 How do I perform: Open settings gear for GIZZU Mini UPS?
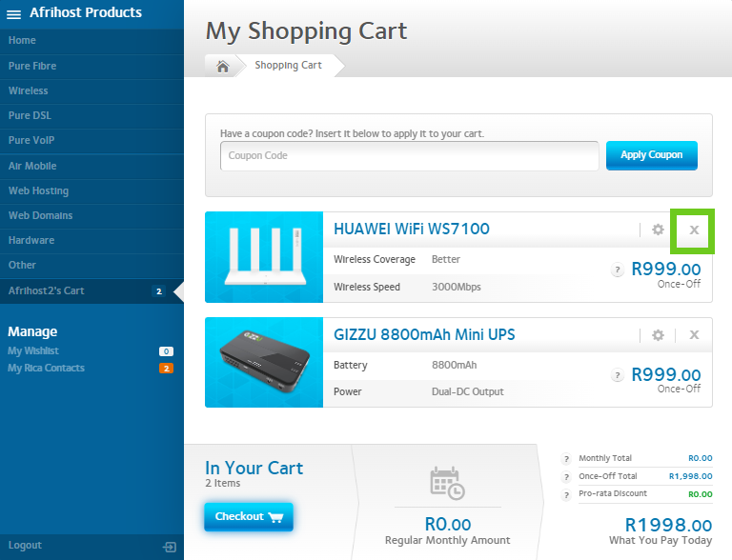tap(658, 335)
